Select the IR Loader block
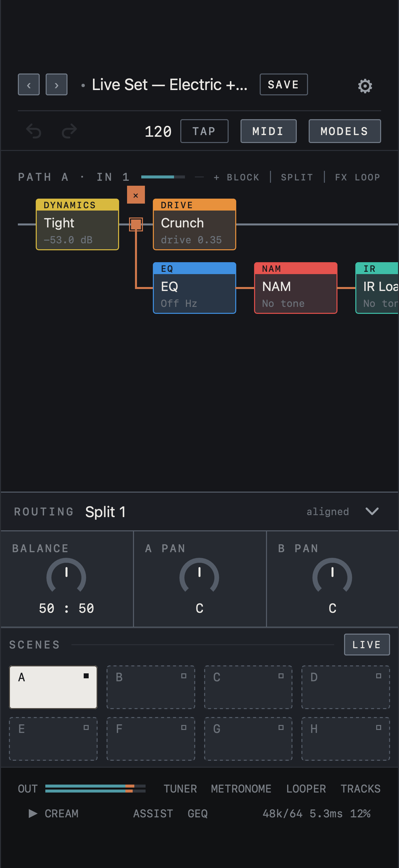399x868 pixels. (x=377, y=288)
